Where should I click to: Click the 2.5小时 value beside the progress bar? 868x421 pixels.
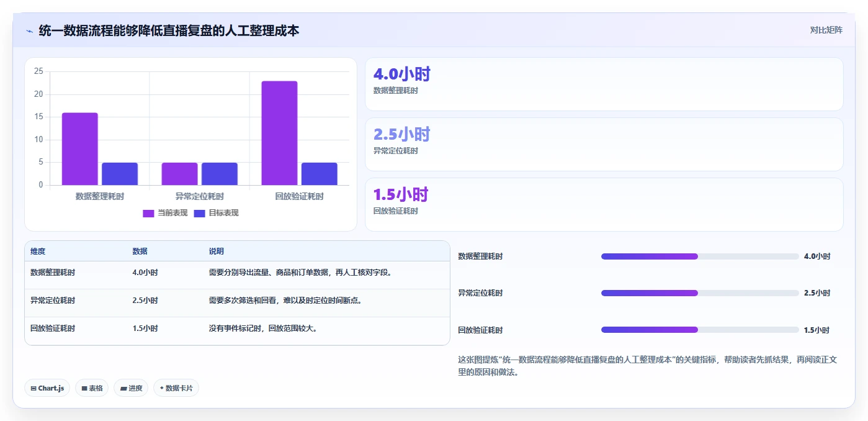pos(817,293)
